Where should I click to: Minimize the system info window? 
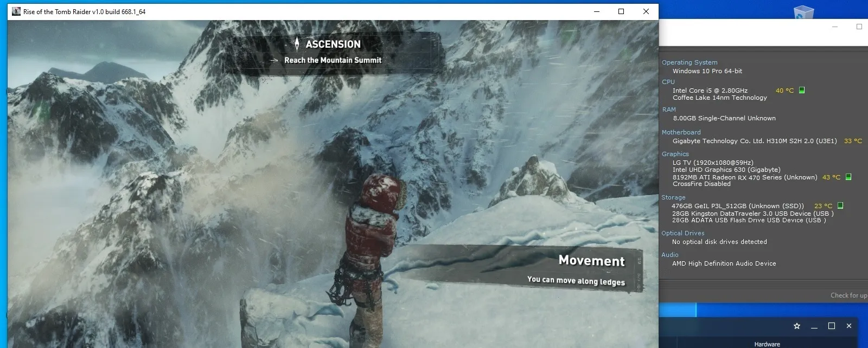[835, 27]
